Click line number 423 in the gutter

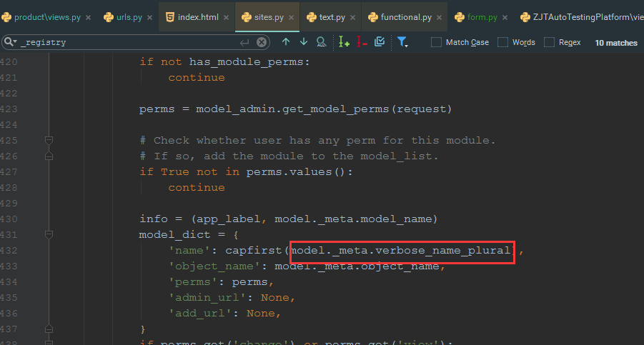[x=9, y=109]
